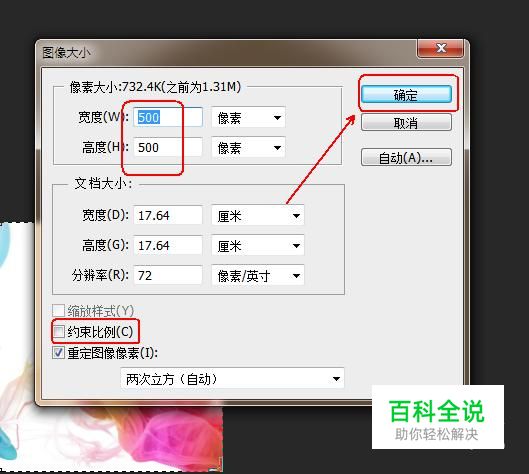Click the 百科全说 watermark logo
Image resolution: width=529 pixels, height=474 pixels.
[438, 417]
